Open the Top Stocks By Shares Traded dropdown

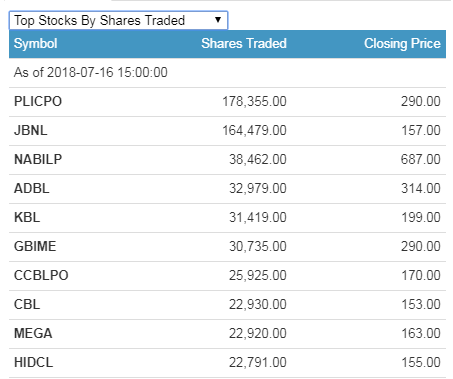tap(118, 20)
